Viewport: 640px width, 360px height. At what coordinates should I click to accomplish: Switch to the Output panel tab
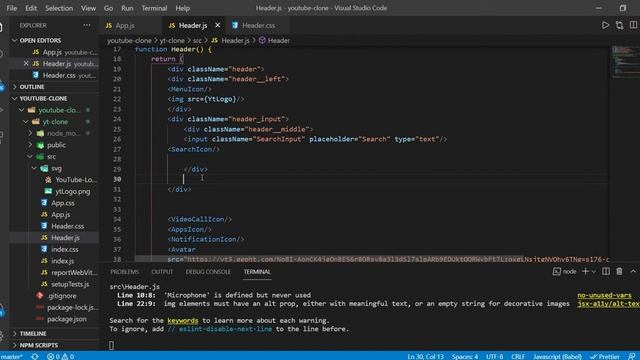click(x=162, y=272)
